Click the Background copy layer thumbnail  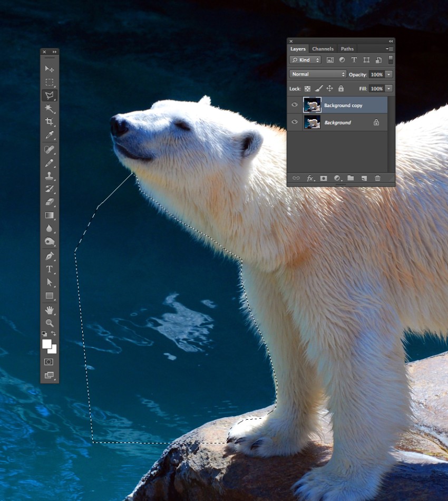tap(312, 105)
